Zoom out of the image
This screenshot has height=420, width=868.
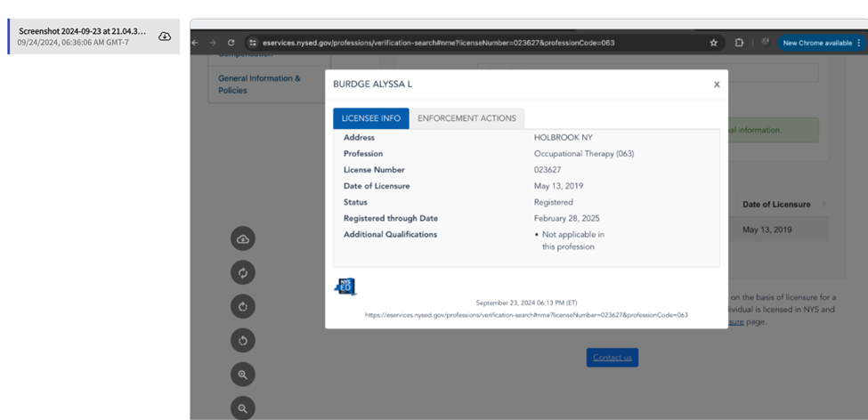[243, 408]
